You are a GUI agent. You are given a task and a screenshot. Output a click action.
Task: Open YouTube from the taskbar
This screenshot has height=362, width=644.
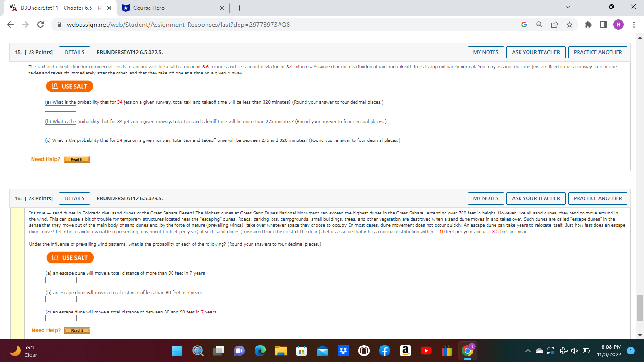(x=426, y=351)
